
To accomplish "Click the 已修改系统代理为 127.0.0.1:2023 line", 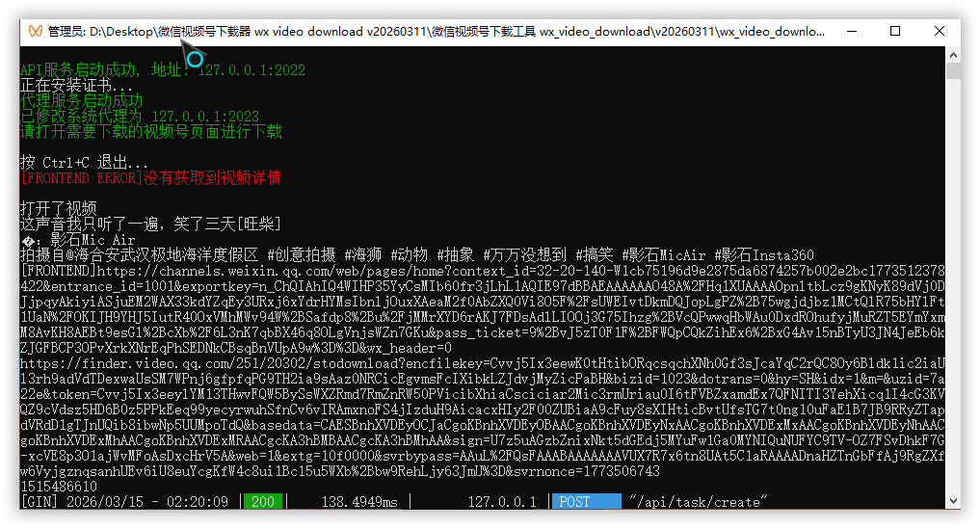I will tap(140, 117).
